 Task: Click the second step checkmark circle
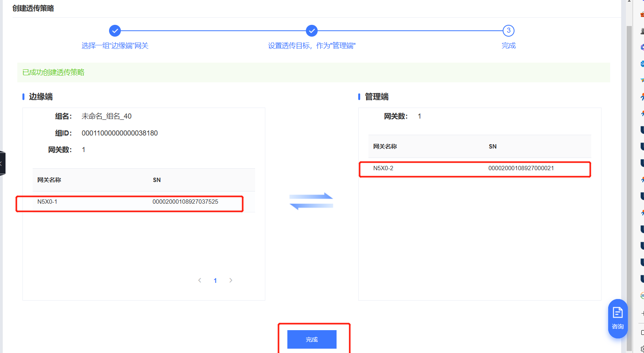coord(311,31)
